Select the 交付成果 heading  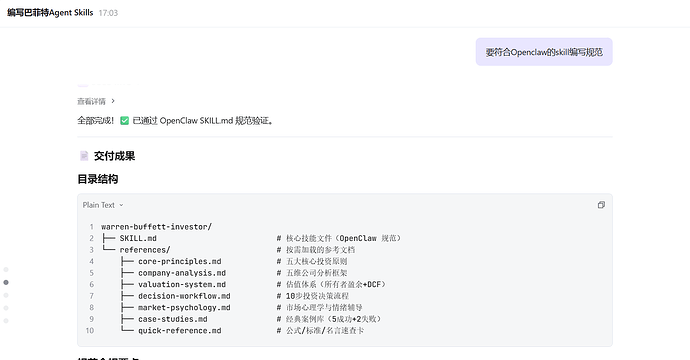[x=114, y=156]
